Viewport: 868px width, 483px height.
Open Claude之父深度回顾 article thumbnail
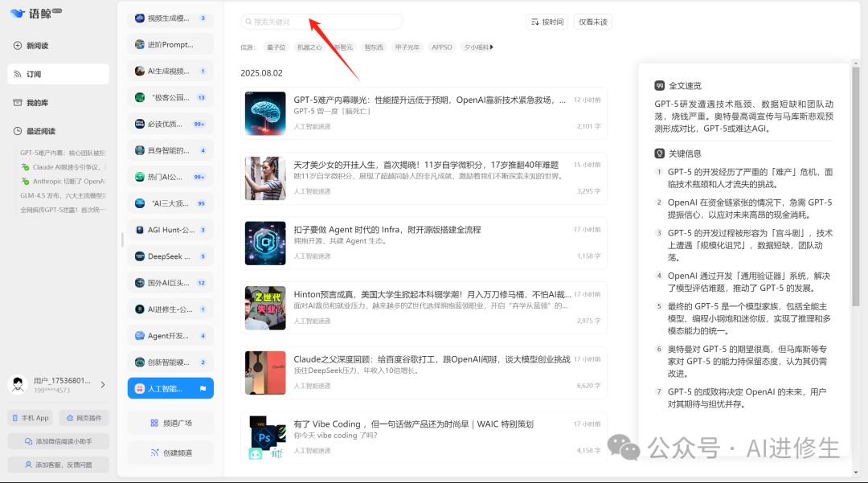tap(265, 373)
